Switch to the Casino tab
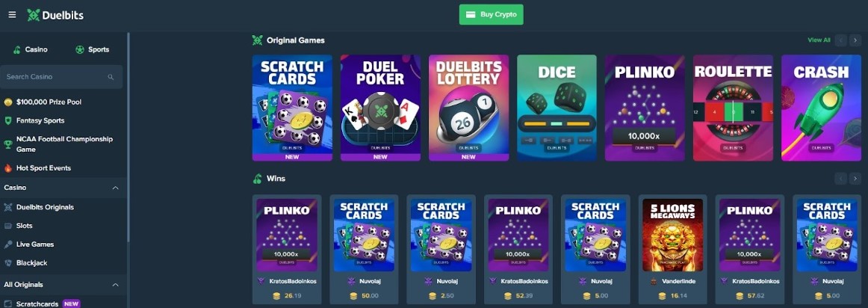This screenshot has height=308, width=868. [x=31, y=49]
